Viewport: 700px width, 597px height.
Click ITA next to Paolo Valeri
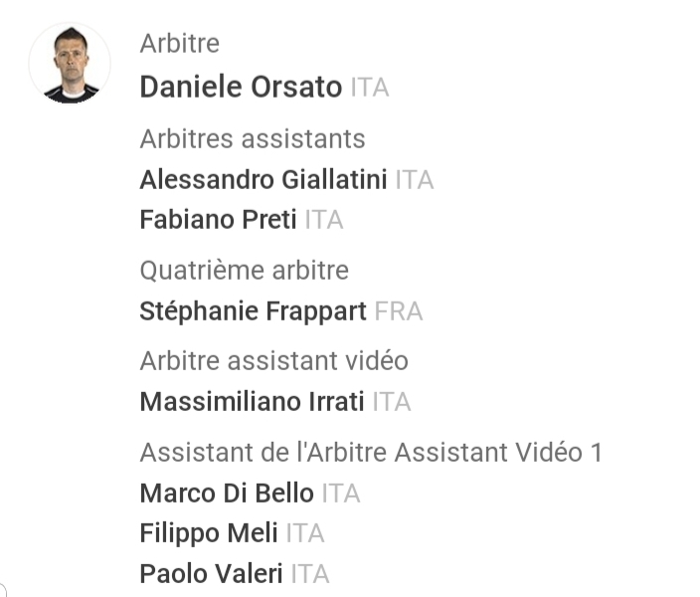point(310,574)
